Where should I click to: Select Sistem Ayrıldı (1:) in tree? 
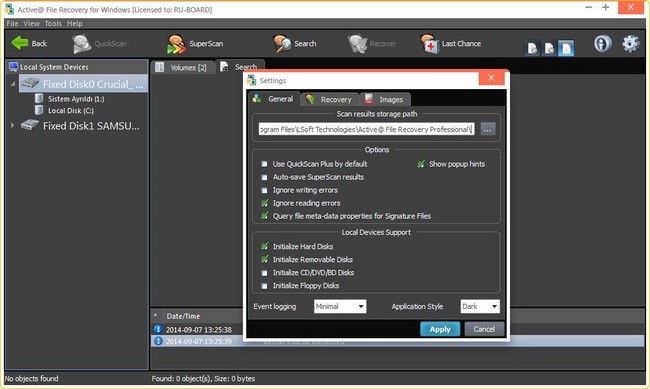[x=76, y=99]
